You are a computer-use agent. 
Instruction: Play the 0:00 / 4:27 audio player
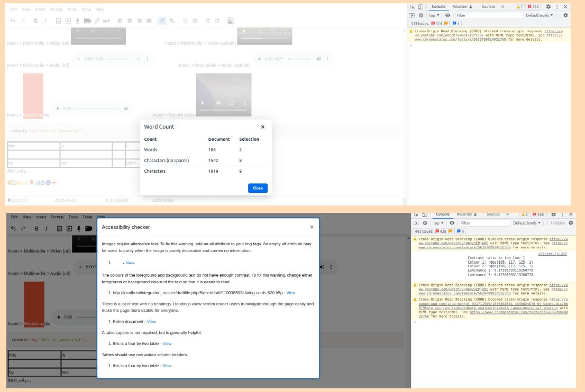coord(260,59)
